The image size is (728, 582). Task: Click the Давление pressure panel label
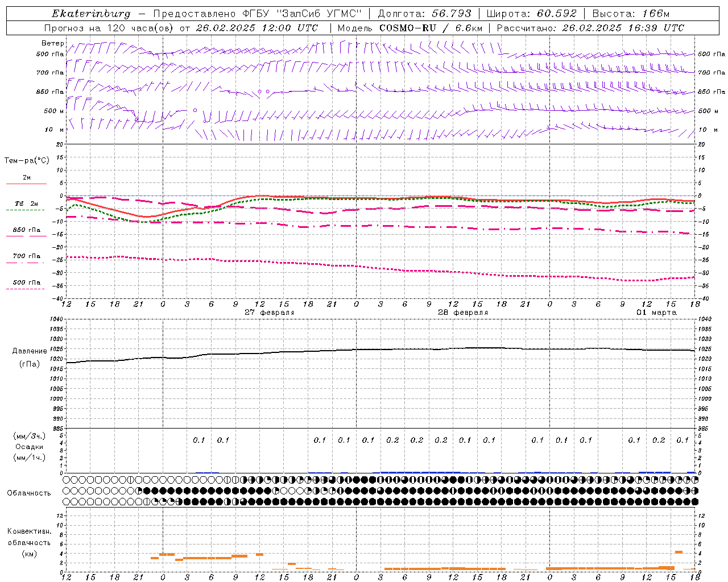click(x=30, y=351)
